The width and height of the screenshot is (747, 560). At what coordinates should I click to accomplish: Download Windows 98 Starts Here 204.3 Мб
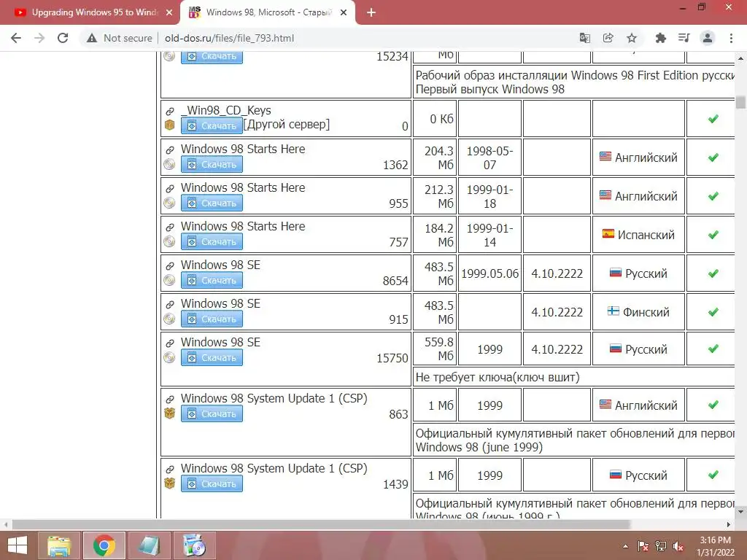pos(212,164)
